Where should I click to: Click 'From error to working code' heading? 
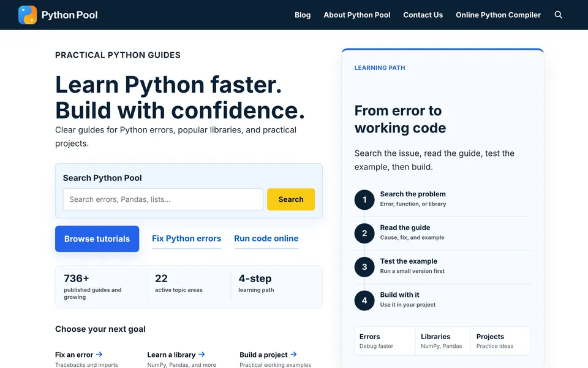400,120
